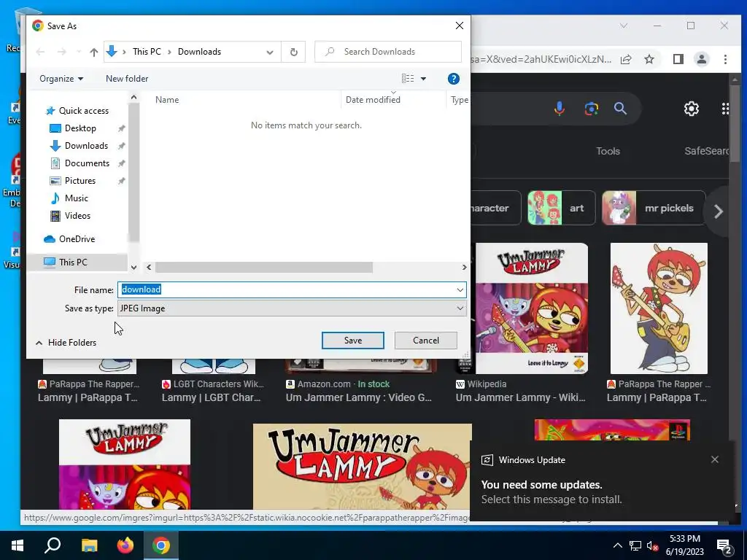This screenshot has width=747, height=560.
Task: Click the muted volume tray icon
Action: pyautogui.click(x=653, y=546)
